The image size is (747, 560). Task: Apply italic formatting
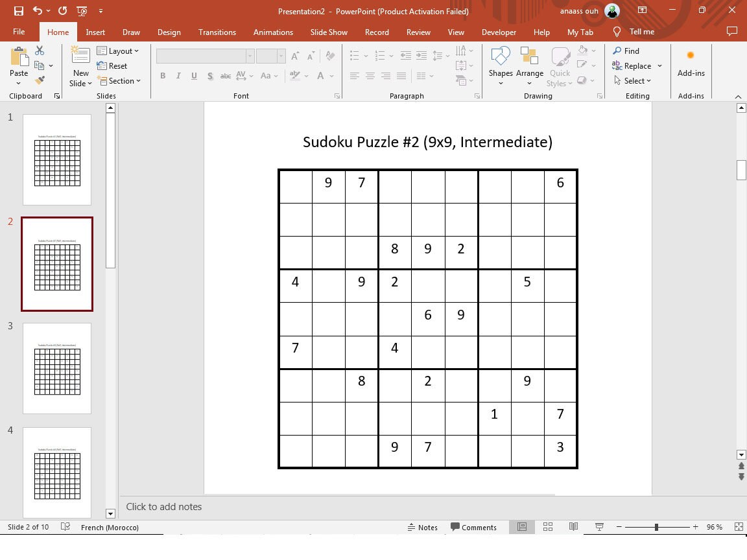click(178, 76)
